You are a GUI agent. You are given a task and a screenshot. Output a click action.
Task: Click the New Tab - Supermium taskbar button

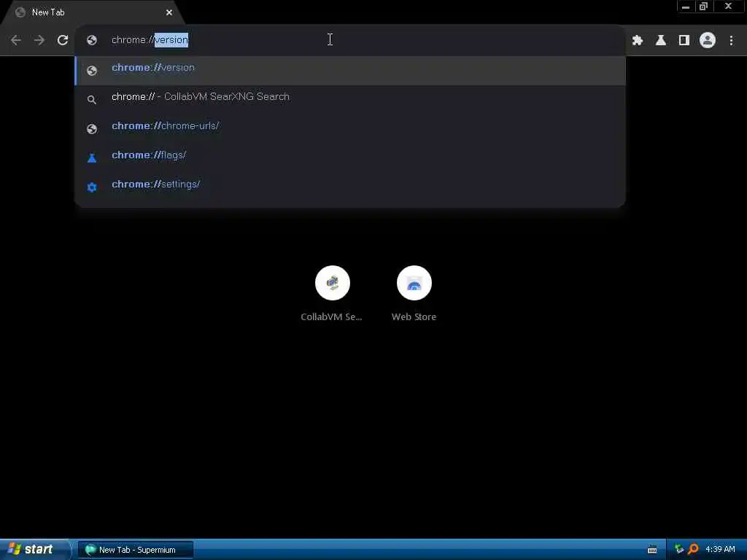[x=136, y=550]
